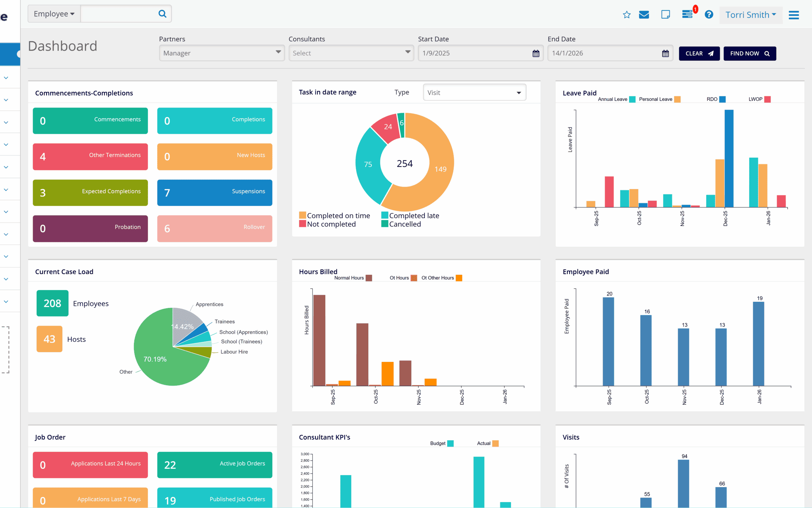Click the help question mark icon

tap(709, 15)
